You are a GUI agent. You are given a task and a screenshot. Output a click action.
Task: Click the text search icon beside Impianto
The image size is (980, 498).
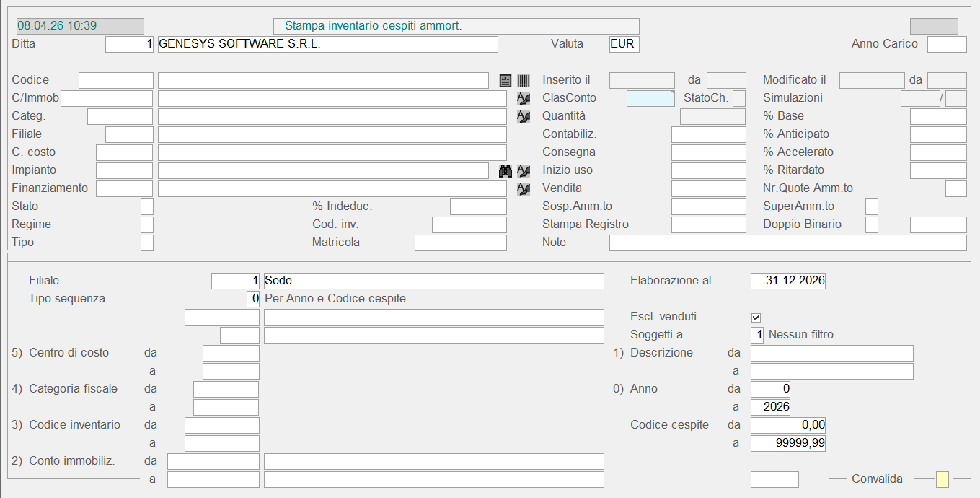click(x=524, y=170)
